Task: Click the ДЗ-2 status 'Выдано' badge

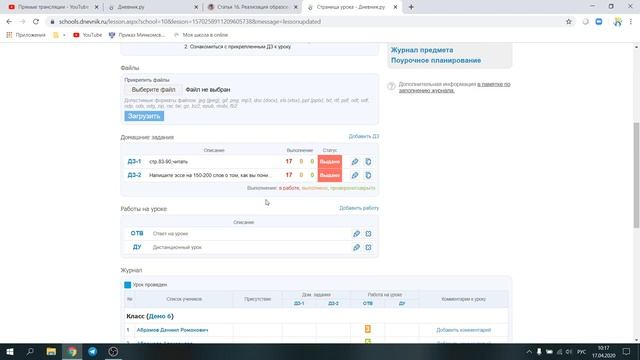Action: click(330, 175)
